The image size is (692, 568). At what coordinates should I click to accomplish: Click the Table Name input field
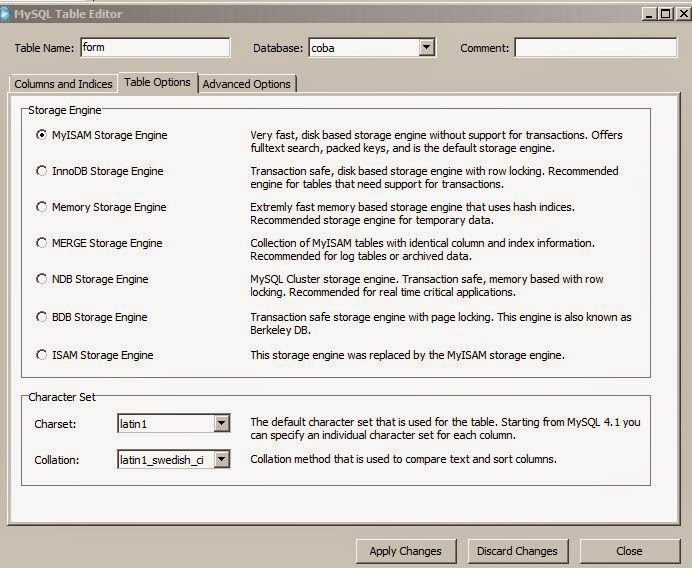pyautogui.click(x=155, y=47)
